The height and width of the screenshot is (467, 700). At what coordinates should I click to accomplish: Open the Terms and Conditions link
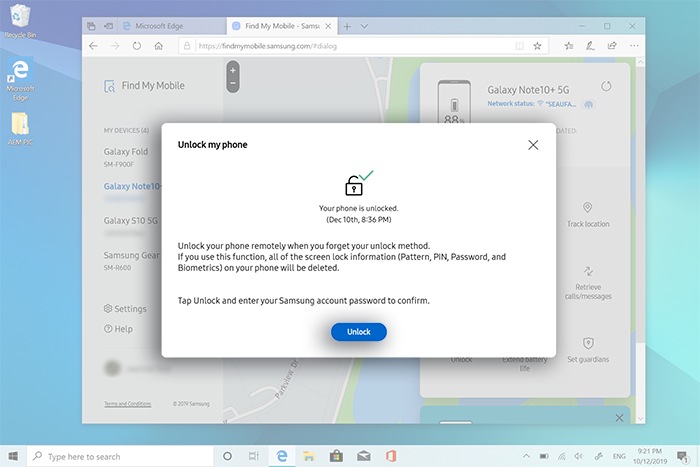tap(128, 404)
